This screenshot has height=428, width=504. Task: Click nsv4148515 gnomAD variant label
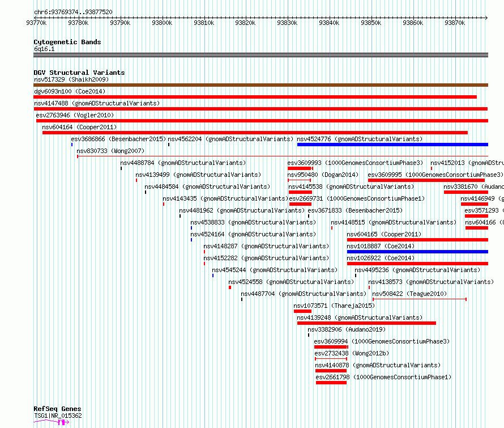pos(394,222)
